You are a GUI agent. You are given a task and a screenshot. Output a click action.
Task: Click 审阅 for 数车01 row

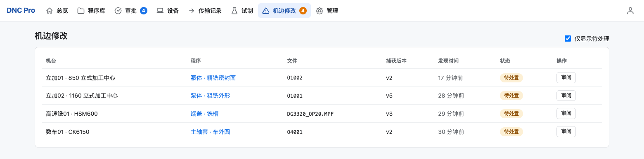[x=566, y=131]
